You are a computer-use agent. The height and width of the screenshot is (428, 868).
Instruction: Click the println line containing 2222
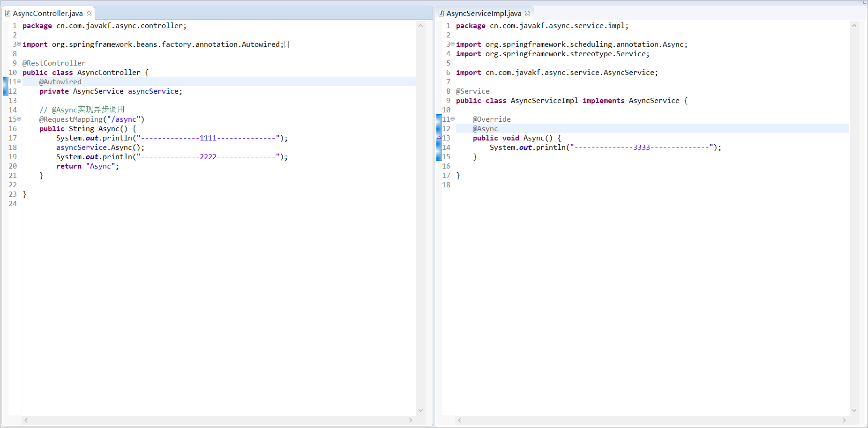172,157
